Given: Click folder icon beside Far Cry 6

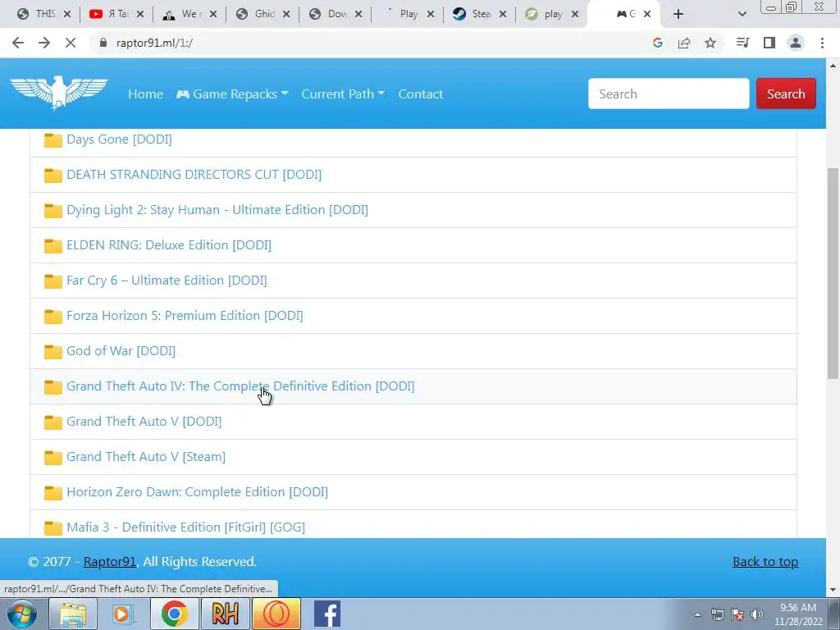Looking at the screenshot, I should 53,281.
